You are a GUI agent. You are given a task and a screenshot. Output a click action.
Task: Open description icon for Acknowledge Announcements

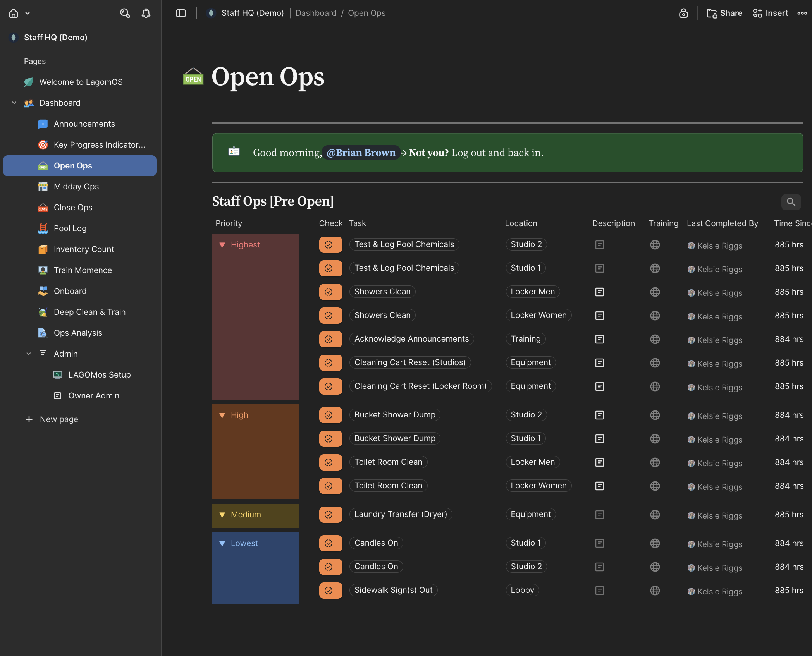pos(600,339)
